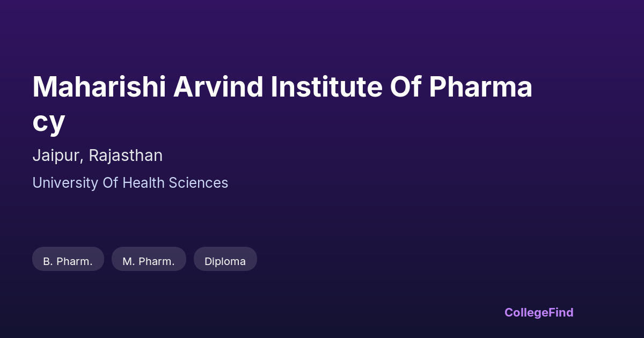644x338 pixels.
Task: Select the Jaipur, Rajasthan location text
Action: point(97,156)
